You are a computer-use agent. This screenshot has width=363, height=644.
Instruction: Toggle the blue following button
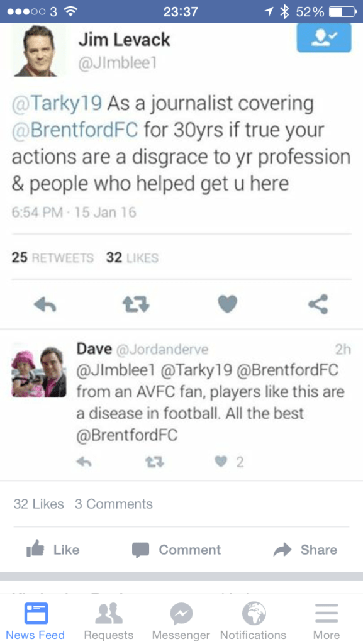[x=324, y=37]
